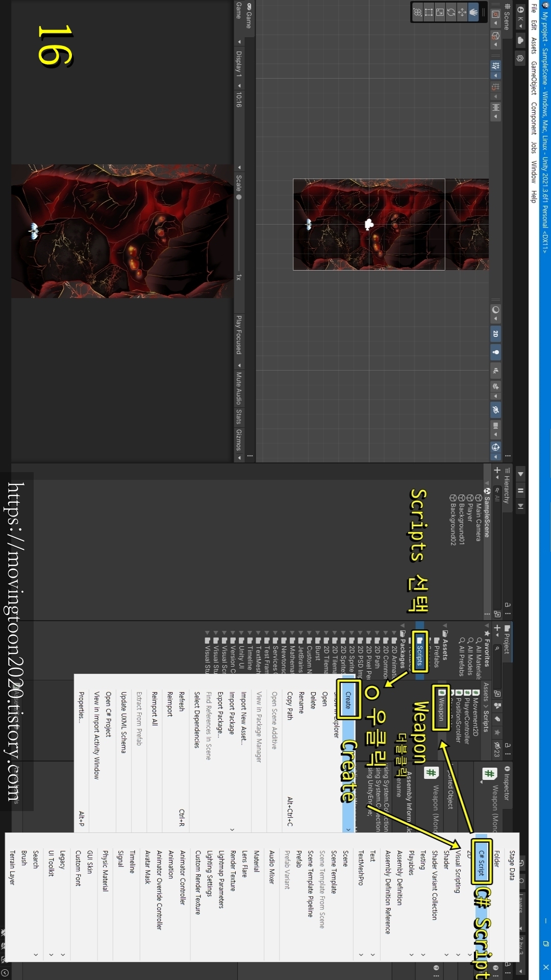This screenshot has height=980, width=551.
Task: Collapse the Packages folder tree
Action: (x=402, y=626)
